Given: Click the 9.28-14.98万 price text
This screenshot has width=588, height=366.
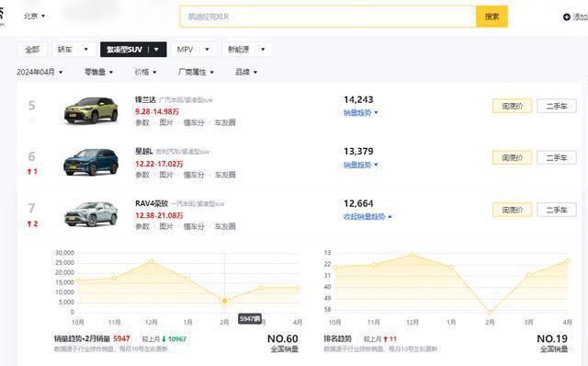Looking at the screenshot, I should tap(157, 111).
